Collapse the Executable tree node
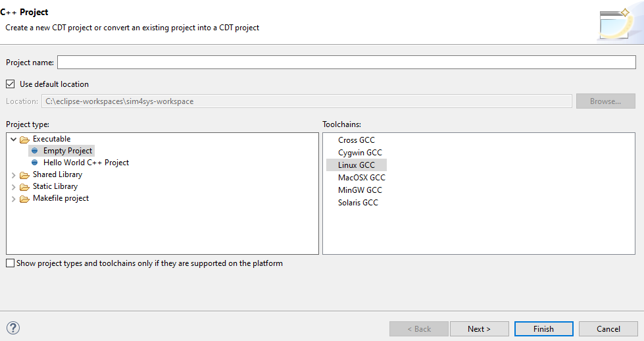 click(x=14, y=140)
